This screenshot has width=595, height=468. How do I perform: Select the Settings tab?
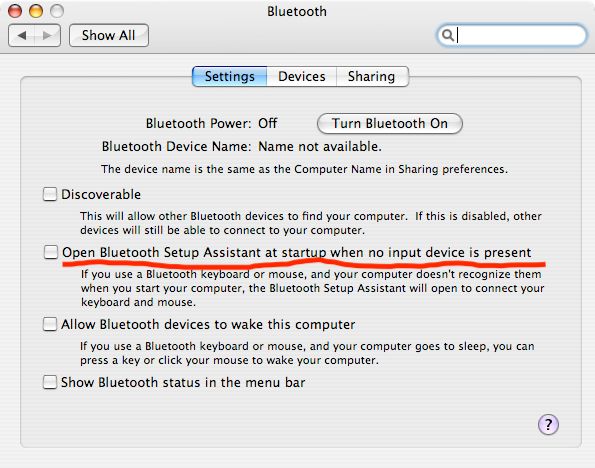(230, 76)
